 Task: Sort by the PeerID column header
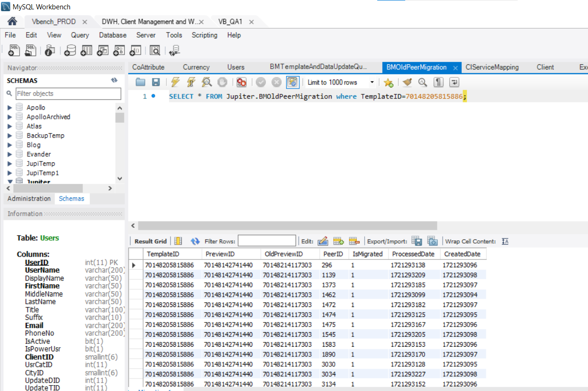coord(333,254)
